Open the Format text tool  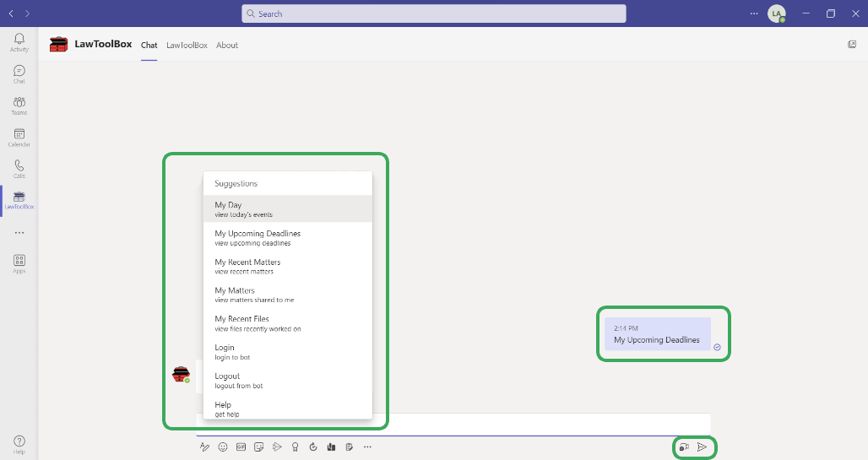pos(205,447)
